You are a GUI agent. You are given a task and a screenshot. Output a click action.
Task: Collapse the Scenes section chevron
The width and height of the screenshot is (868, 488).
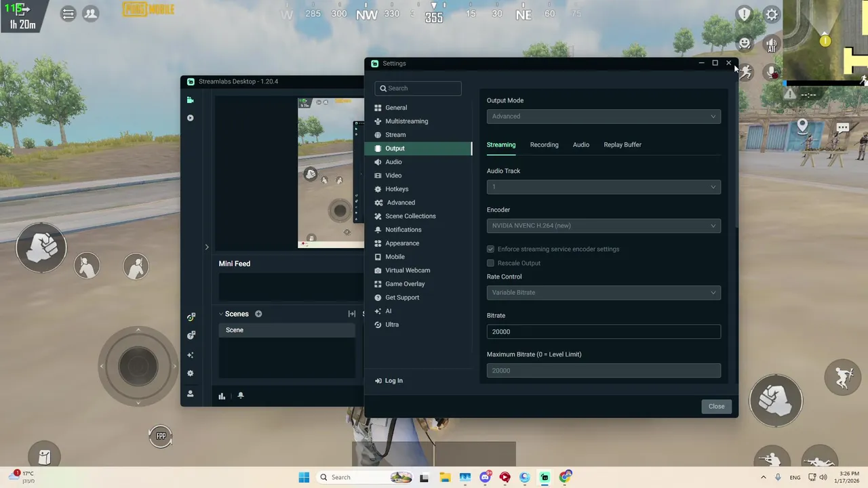pyautogui.click(x=221, y=314)
